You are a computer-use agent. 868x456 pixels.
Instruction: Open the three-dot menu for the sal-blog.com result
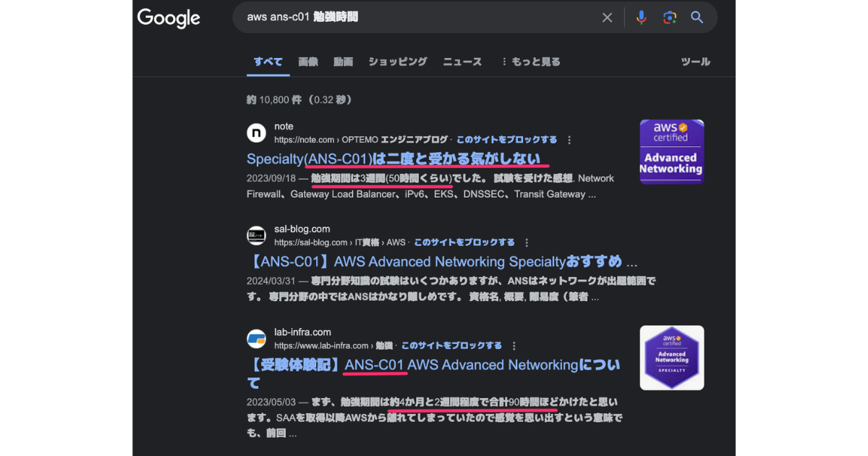tap(527, 242)
